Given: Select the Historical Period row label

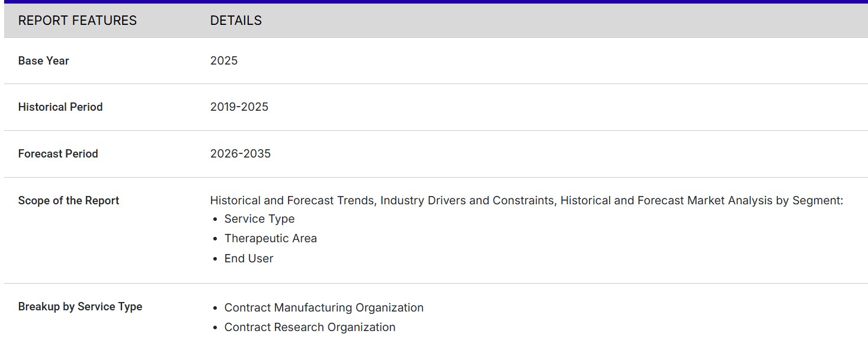Looking at the screenshot, I should pyautogui.click(x=60, y=107).
